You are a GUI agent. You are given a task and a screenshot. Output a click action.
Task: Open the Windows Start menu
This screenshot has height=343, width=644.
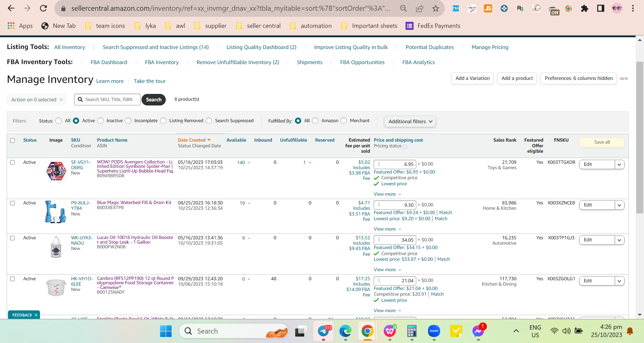[166, 331]
